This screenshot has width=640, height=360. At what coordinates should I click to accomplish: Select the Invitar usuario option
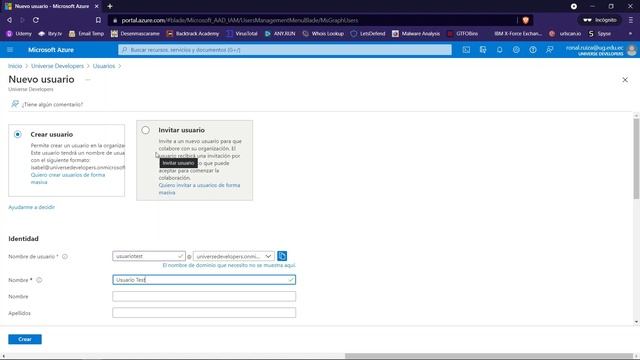[x=146, y=130]
